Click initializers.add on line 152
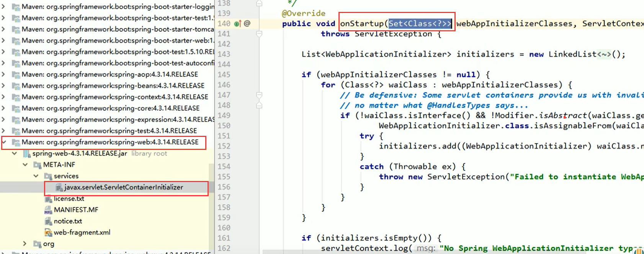This screenshot has height=254, width=644. tap(420, 146)
